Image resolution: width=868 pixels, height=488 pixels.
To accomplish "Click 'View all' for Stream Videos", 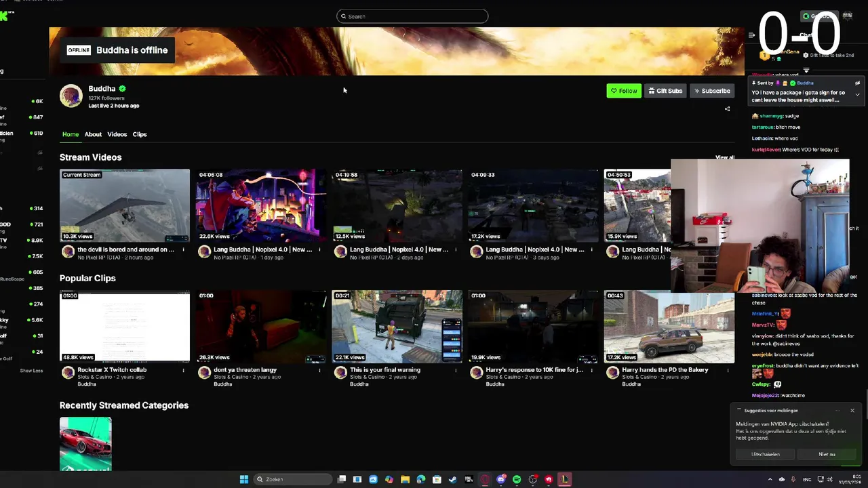I will point(724,157).
